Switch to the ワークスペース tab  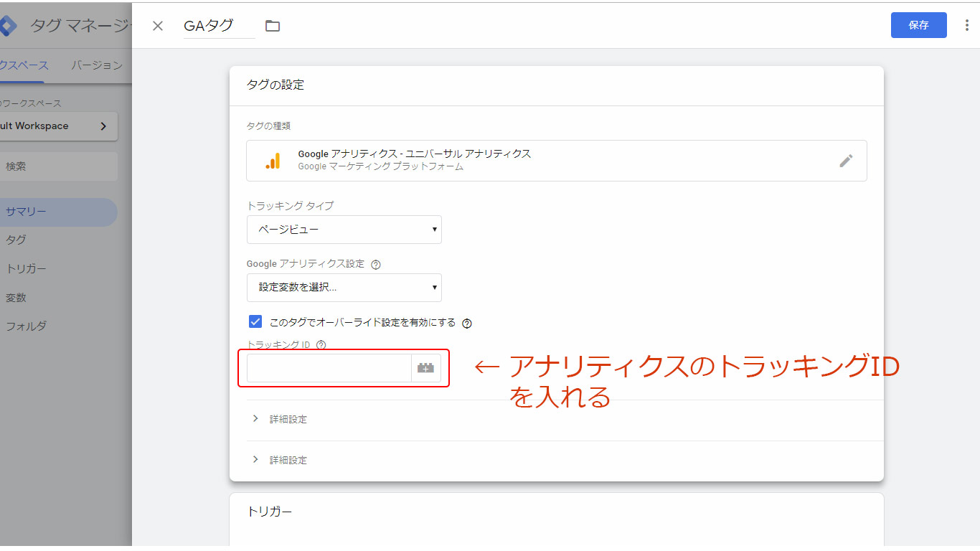[24, 65]
